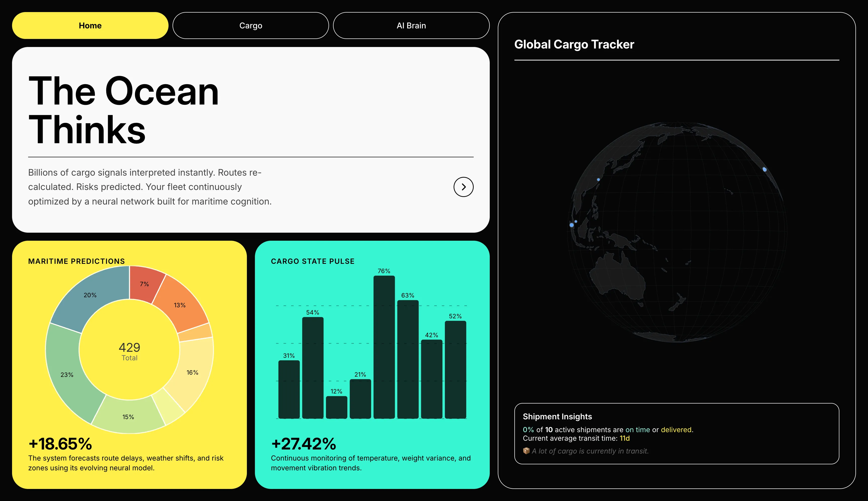The image size is (868, 501).
Task: Click the larger blue marker on globe's left edge
Action: point(572,225)
